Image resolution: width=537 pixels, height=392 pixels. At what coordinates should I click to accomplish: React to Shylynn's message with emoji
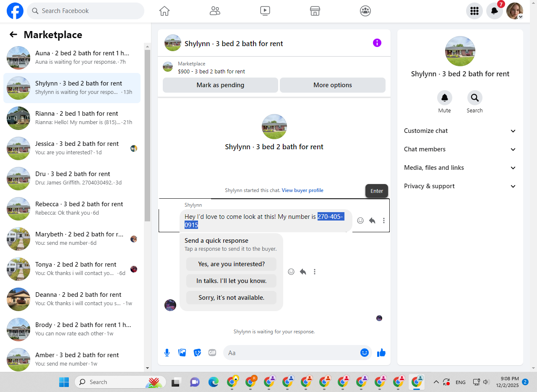[x=360, y=221]
